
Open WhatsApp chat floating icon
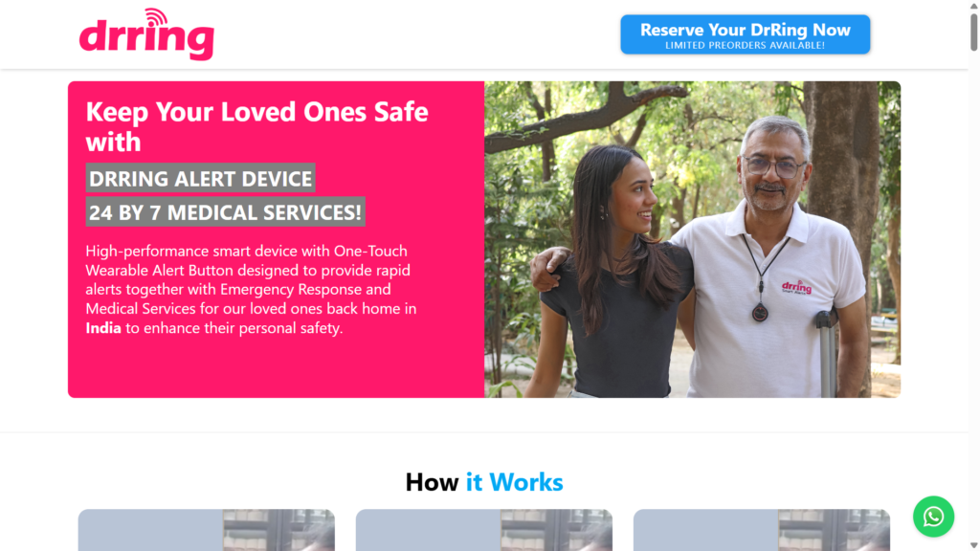pos(933,517)
